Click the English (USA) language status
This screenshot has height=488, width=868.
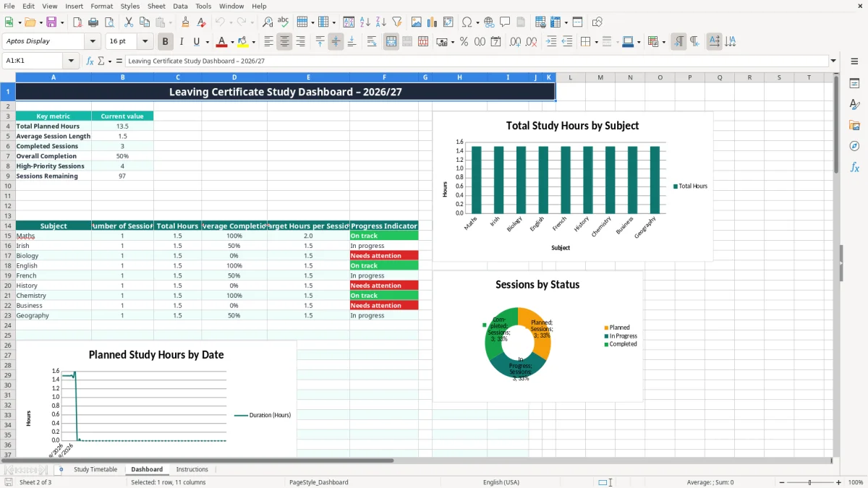[x=501, y=482]
